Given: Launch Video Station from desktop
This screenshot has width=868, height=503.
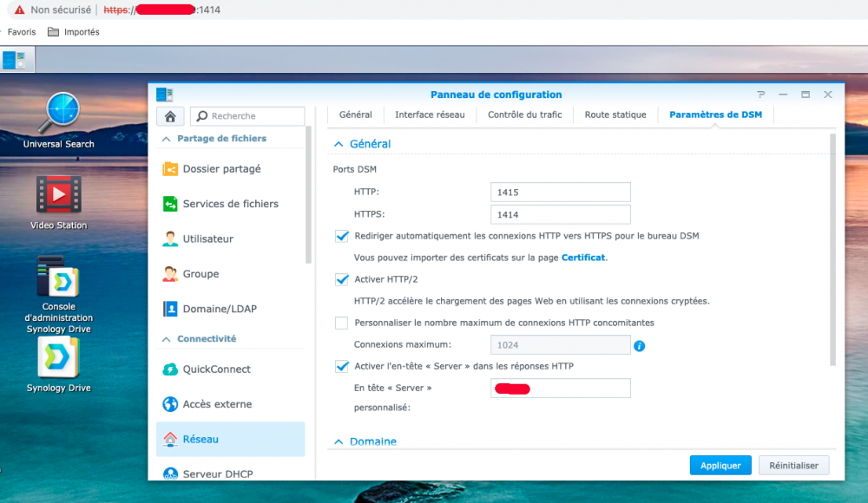Looking at the screenshot, I should pyautogui.click(x=59, y=203).
